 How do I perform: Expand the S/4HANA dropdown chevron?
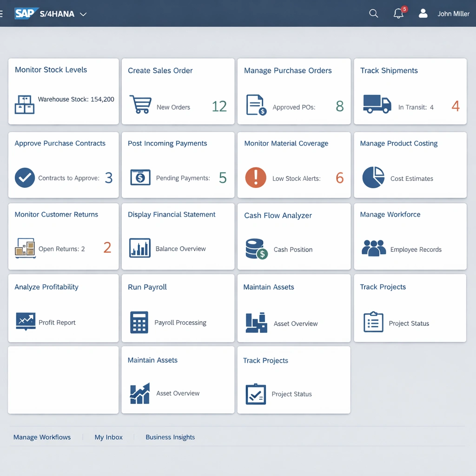point(83,14)
